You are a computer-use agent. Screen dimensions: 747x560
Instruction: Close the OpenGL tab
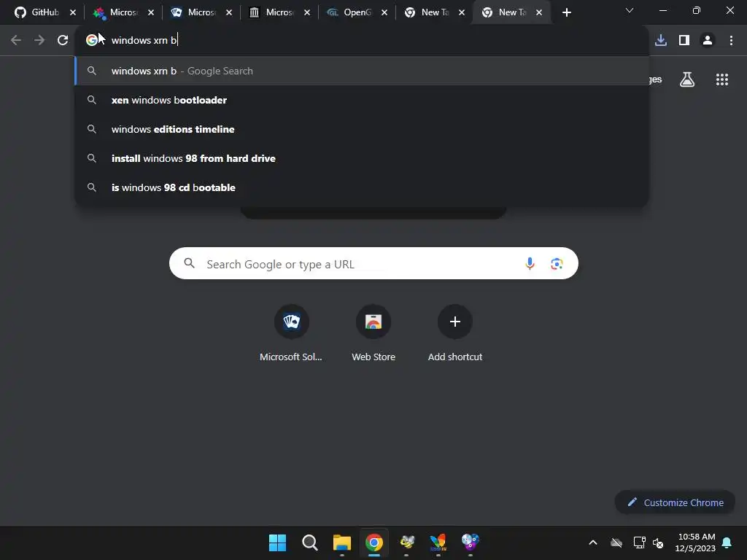(x=384, y=12)
